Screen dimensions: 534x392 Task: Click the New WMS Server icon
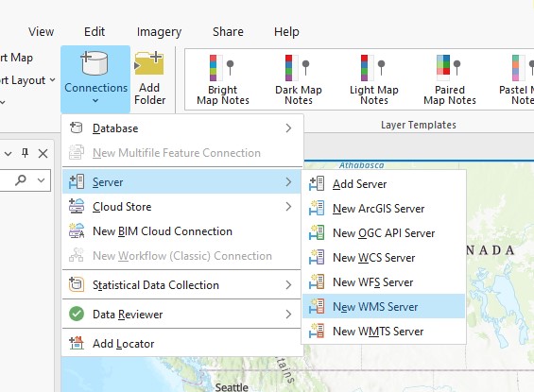[x=317, y=306]
